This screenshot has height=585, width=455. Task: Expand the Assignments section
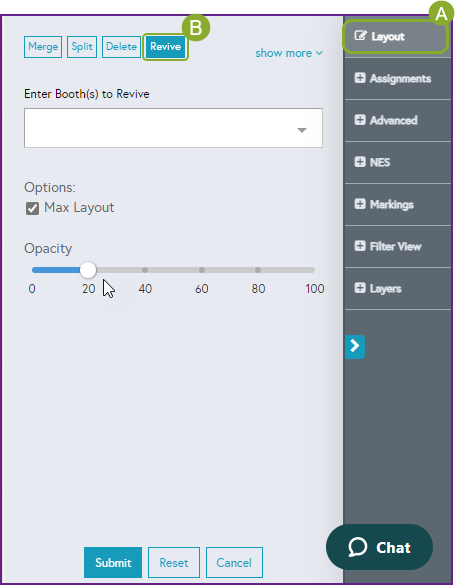[x=398, y=79]
